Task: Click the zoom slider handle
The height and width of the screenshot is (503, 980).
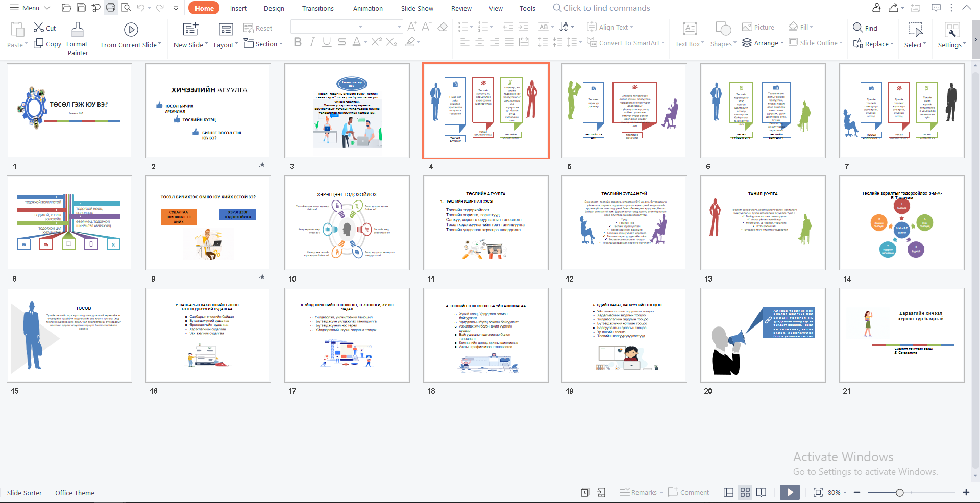Action: pyautogui.click(x=900, y=492)
